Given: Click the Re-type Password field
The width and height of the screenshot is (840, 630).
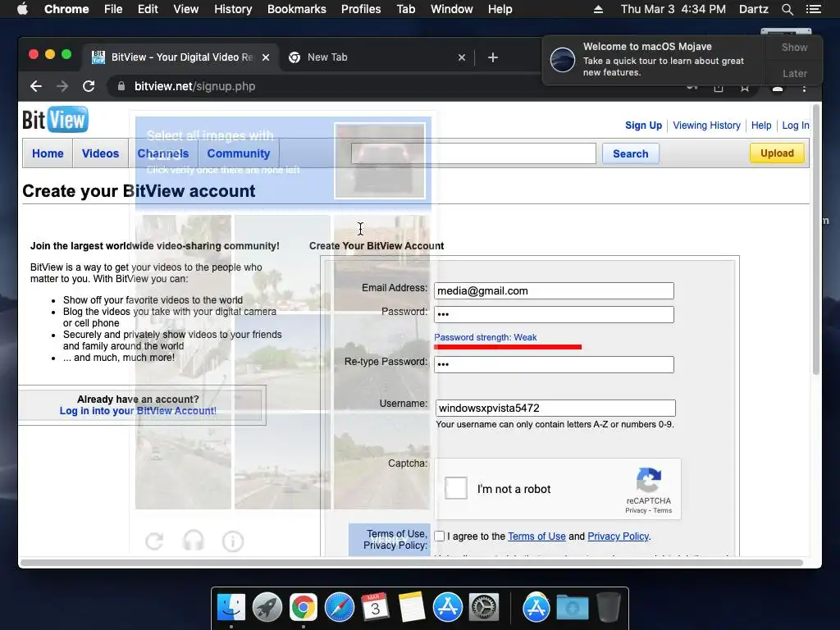Looking at the screenshot, I should [554, 365].
